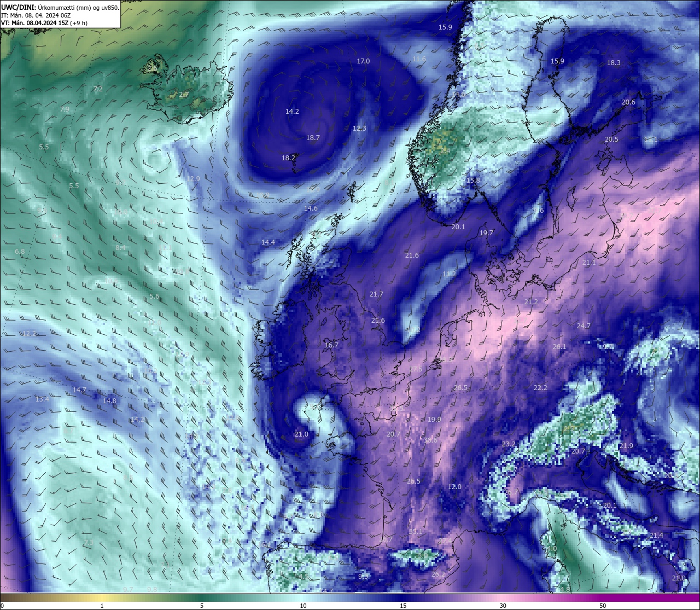Click the 11.6 value near Norway's coast
The height and width of the screenshot is (610, 700).
419,59
